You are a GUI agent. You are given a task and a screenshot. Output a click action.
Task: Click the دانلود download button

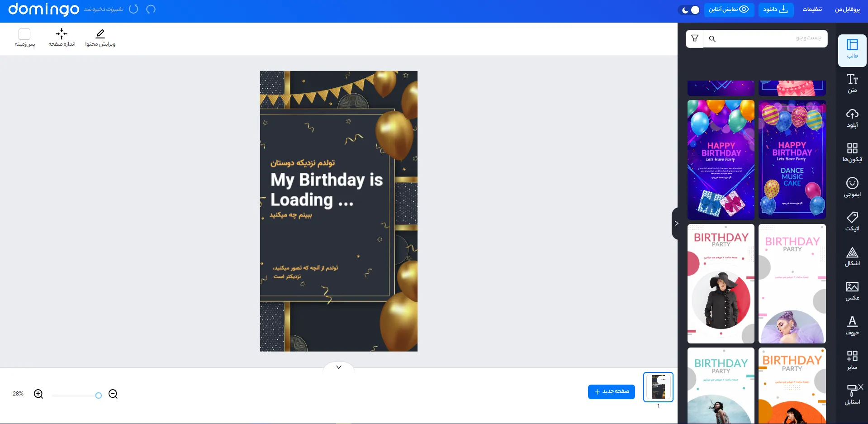[776, 10]
